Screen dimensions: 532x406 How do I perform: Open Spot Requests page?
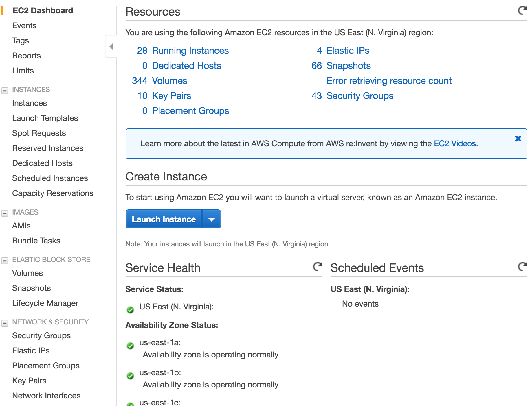pyautogui.click(x=39, y=133)
